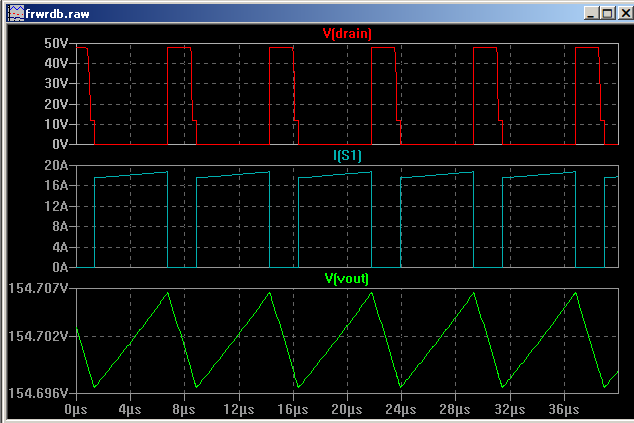Click the 36µs time axis label
The width and height of the screenshot is (634, 423).
pos(564,409)
